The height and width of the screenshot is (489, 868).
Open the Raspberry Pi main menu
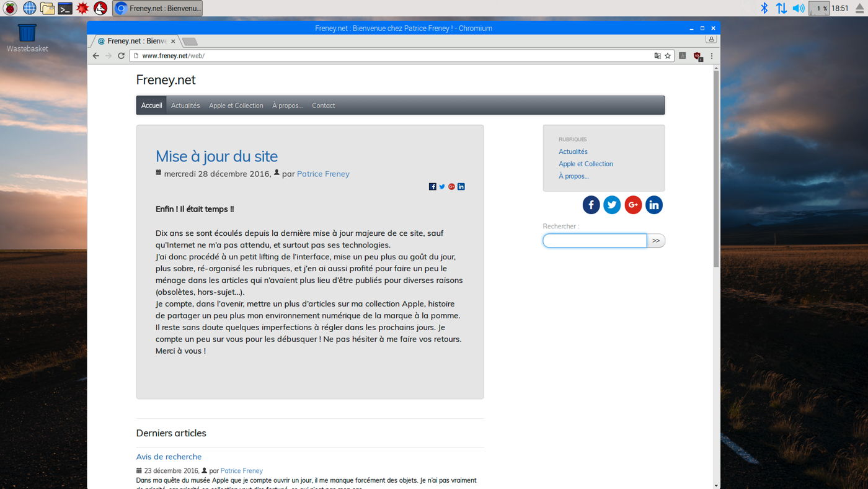point(11,8)
